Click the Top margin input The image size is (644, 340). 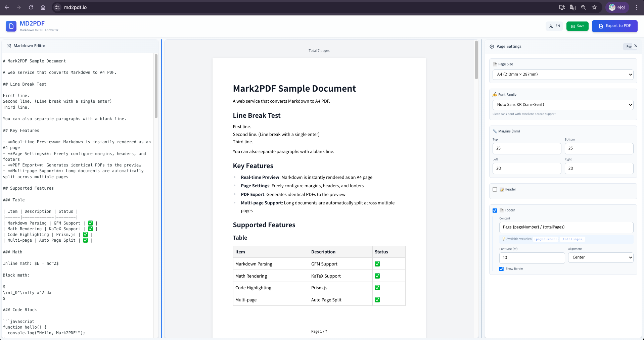pyautogui.click(x=527, y=148)
